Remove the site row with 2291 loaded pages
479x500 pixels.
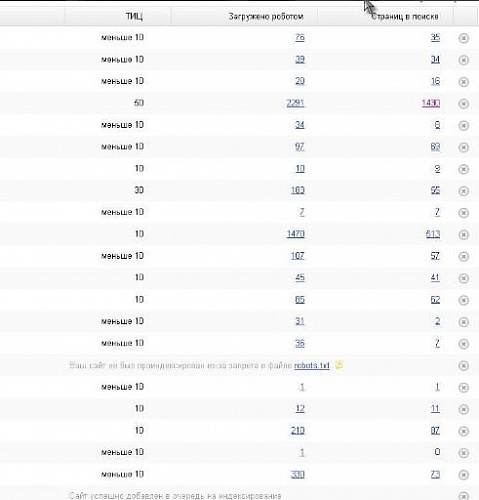463,104
